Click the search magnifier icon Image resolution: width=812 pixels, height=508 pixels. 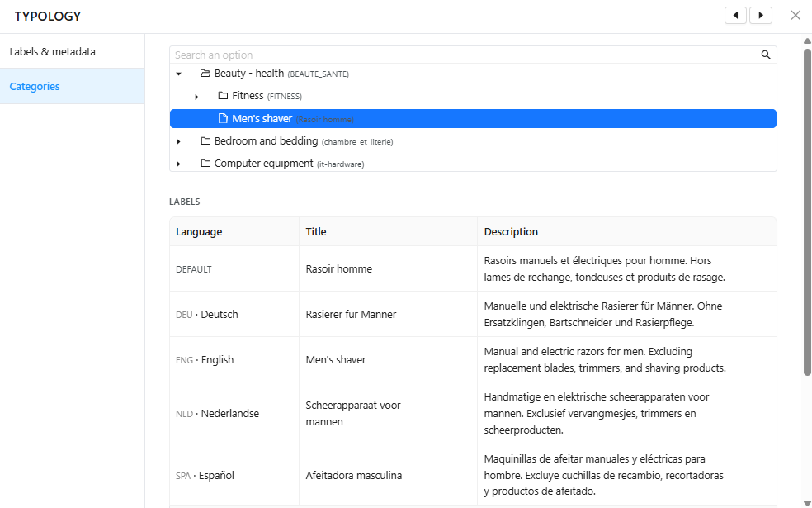coord(766,55)
